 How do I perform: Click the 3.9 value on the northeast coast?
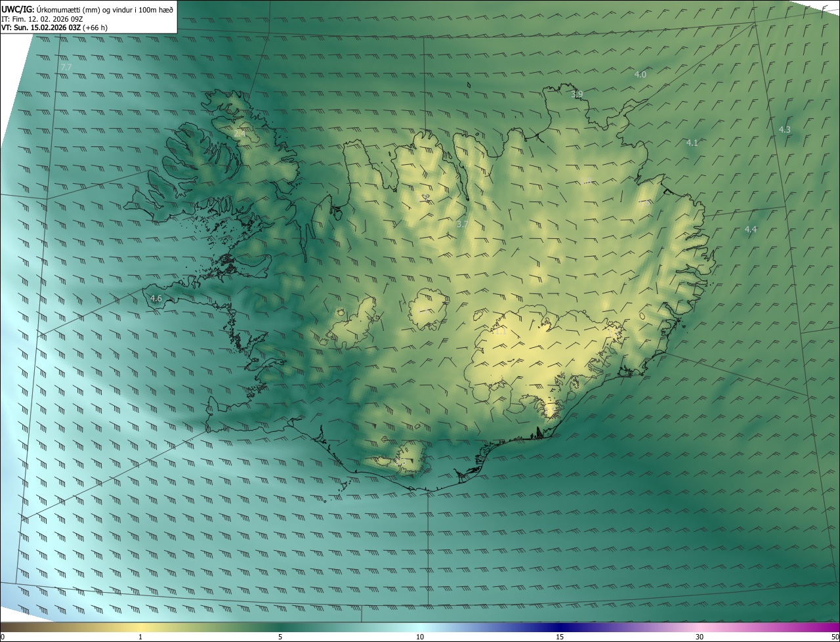(x=577, y=95)
